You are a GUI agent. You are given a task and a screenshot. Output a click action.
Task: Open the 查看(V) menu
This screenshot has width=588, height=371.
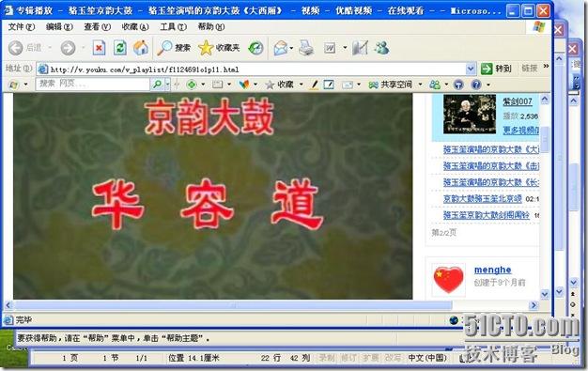click(97, 27)
